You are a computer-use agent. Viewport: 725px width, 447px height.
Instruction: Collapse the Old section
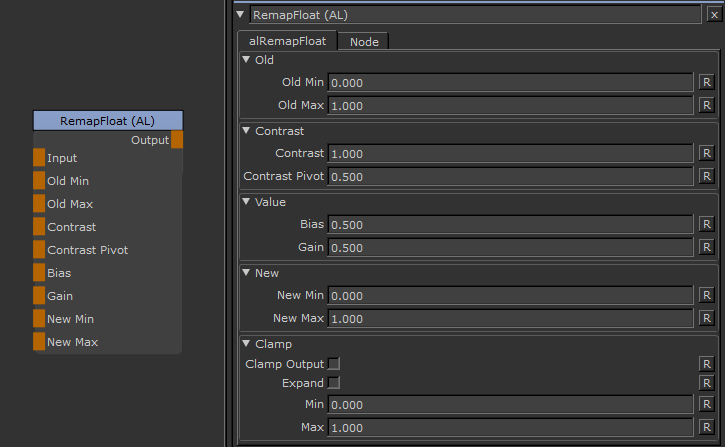pyautogui.click(x=247, y=60)
